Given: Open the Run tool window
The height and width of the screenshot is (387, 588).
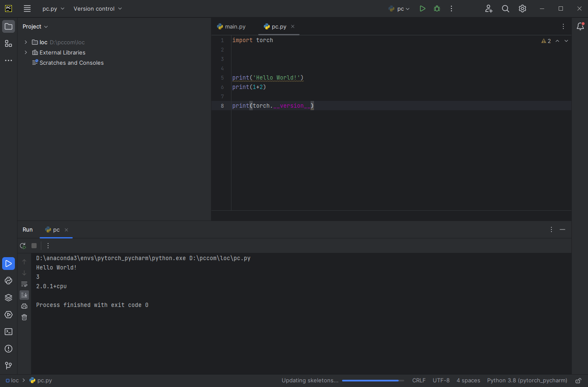Looking at the screenshot, I should 9,264.
